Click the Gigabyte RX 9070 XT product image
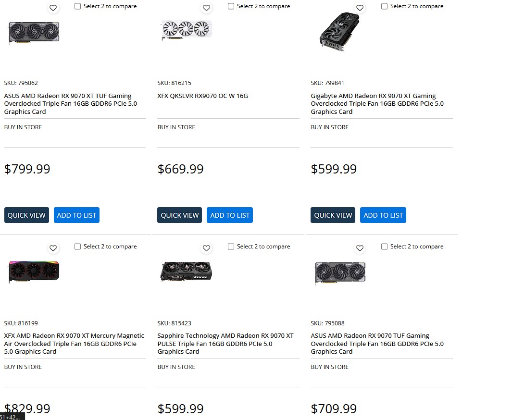This screenshot has height=420, width=512. [339, 32]
